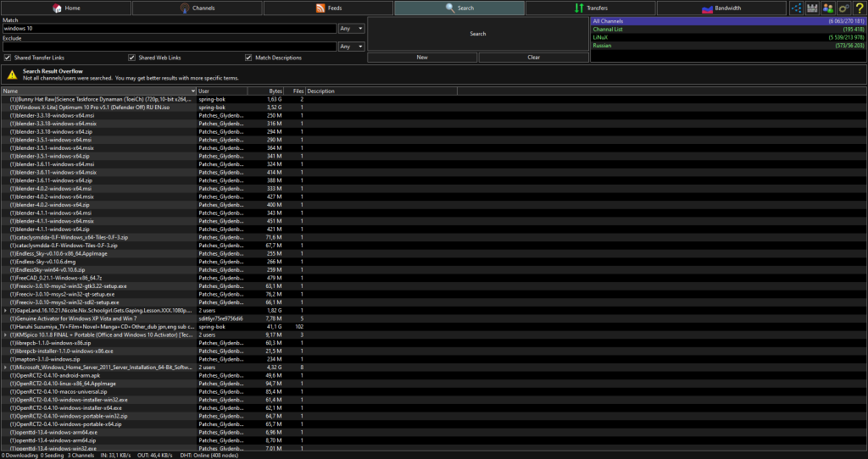868x459 pixels.
Task: Click the Description column header
Action: point(381,91)
